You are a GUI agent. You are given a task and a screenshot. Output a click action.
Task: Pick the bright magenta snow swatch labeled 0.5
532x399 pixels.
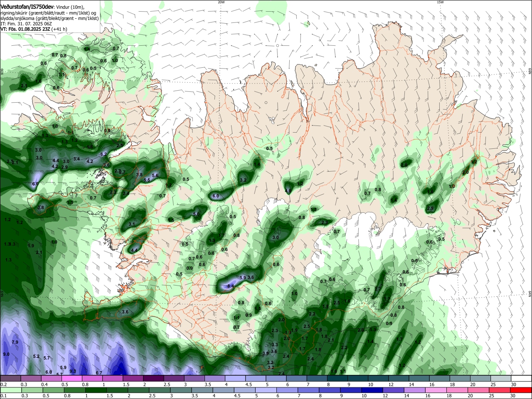tap(72, 378)
